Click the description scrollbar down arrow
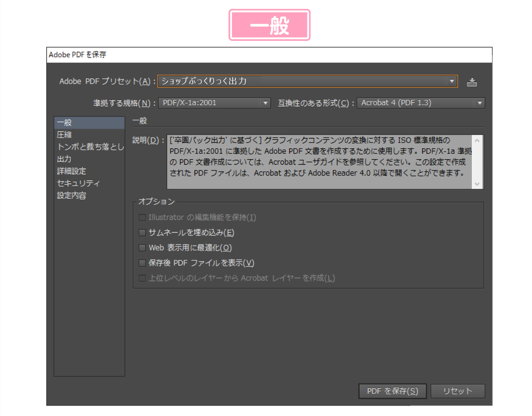 pyautogui.click(x=477, y=184)
